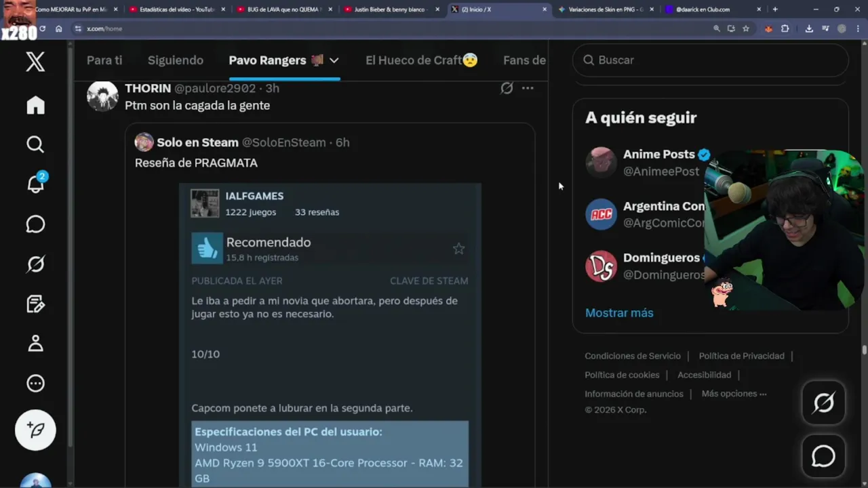Screen dimensions: 868x488
Task: Open the fox extension icon in the toolbar
Action: coord(768,28)
